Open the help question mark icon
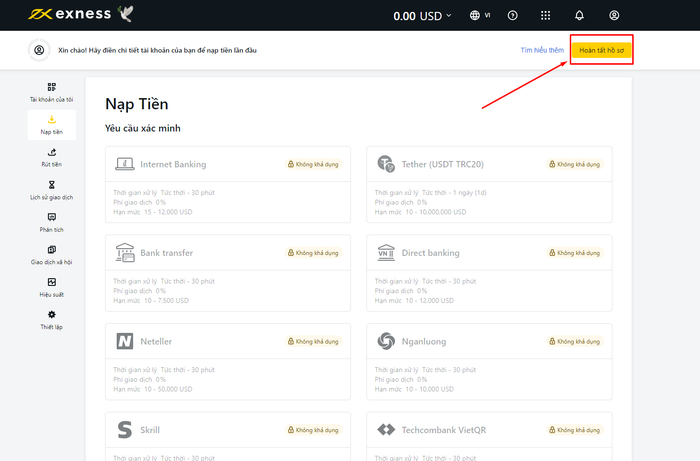The image size is (700, 461). point(512,16)
